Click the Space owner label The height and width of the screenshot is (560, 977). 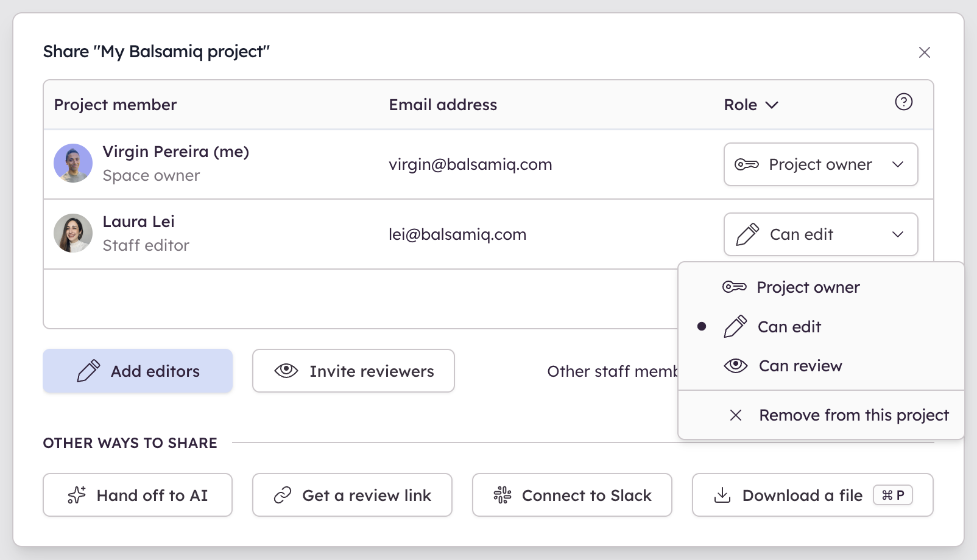[151, 175]
